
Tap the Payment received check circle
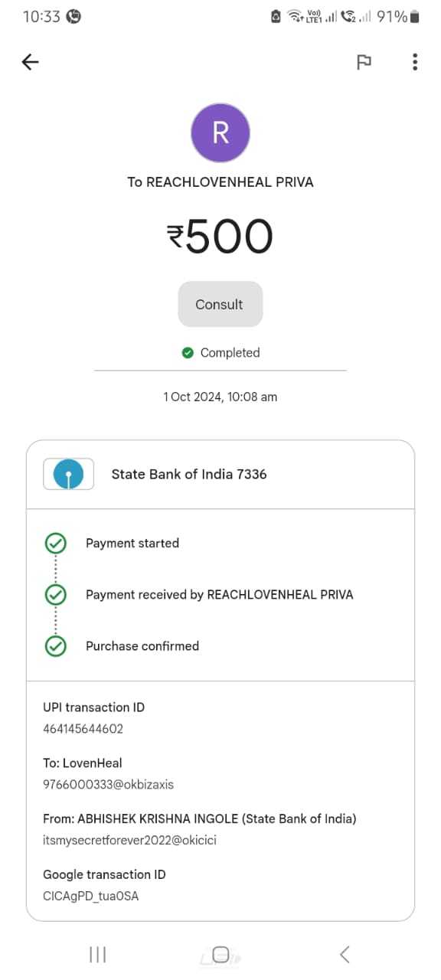(55, 595)
